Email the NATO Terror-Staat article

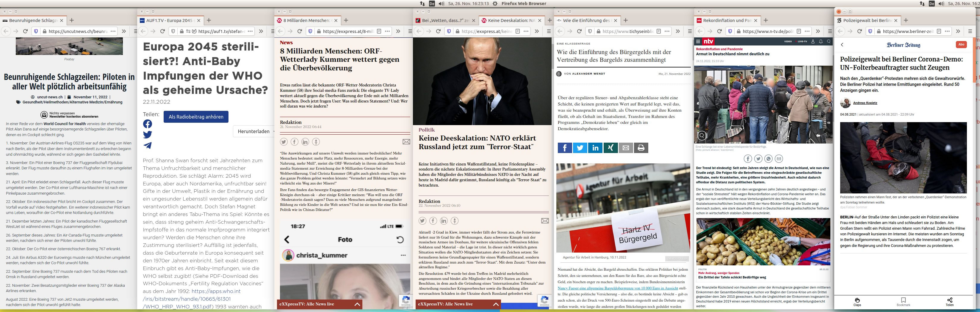pos(545,221)
